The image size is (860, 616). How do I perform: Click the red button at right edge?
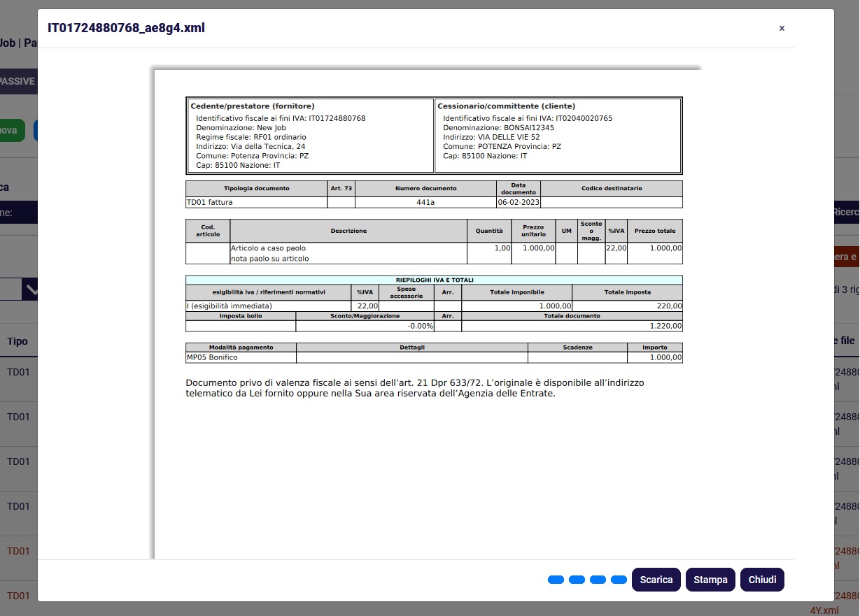coord(845,257)
